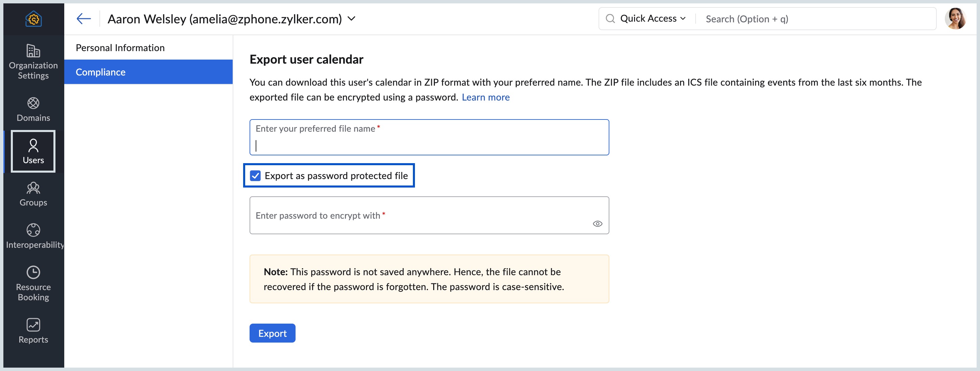Viewport: 980px width, 371px height.
Task: Open Resource Booking
Action: 33,283
